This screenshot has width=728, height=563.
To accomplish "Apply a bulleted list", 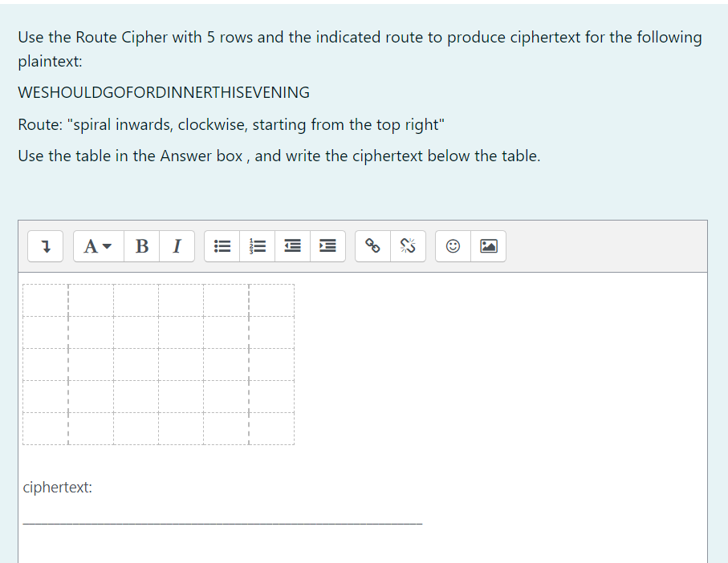I will coord(222,246).
